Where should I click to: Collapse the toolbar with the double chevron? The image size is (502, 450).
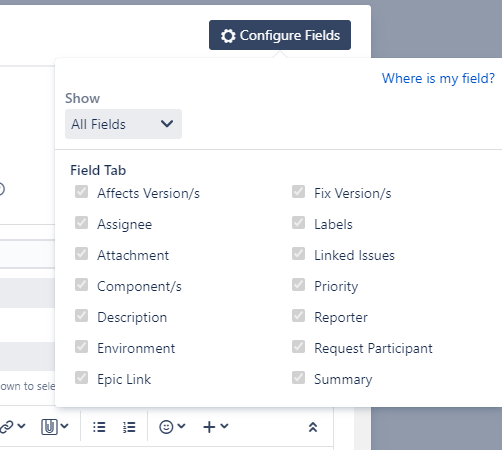tap(313, 427)
